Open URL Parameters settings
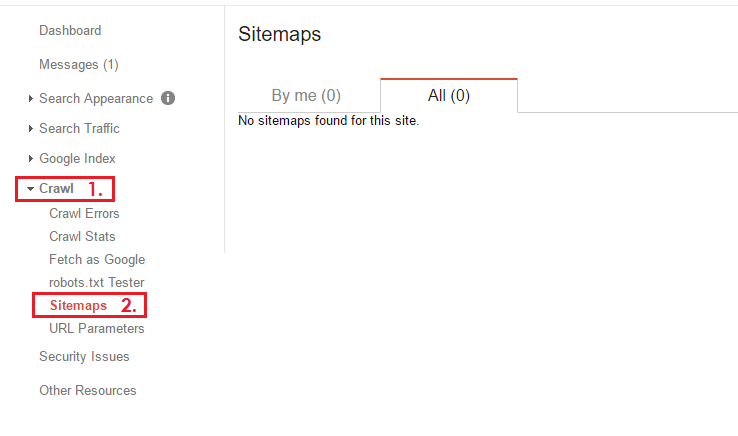Screen dimensions: 738x436 click(x=96, y=329)
